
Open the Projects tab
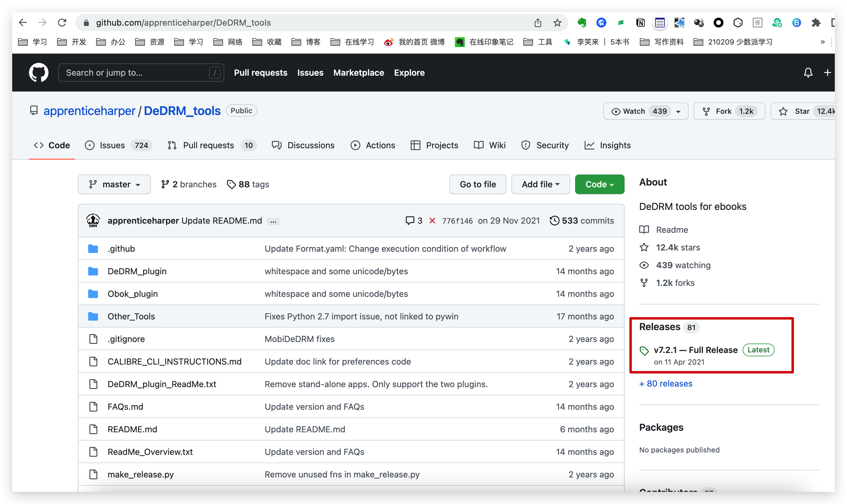(x=434, y=145)
